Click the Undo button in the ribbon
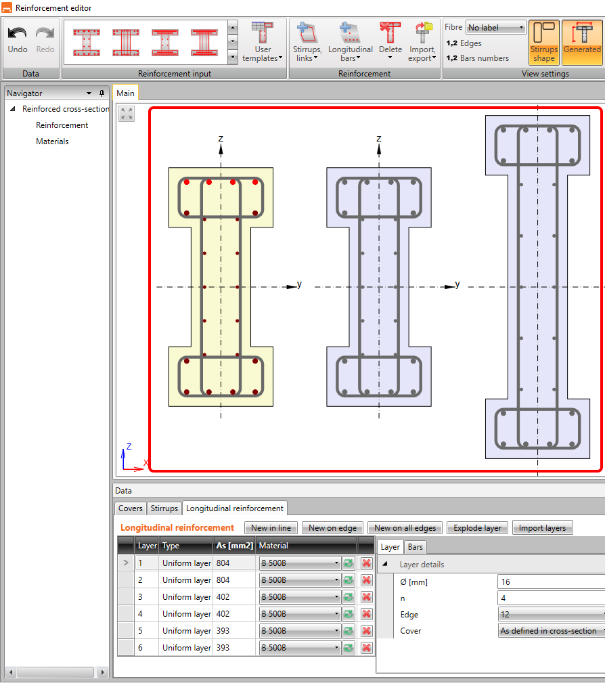Viewport: 605px width, 700px height. (x=18, y=39)
